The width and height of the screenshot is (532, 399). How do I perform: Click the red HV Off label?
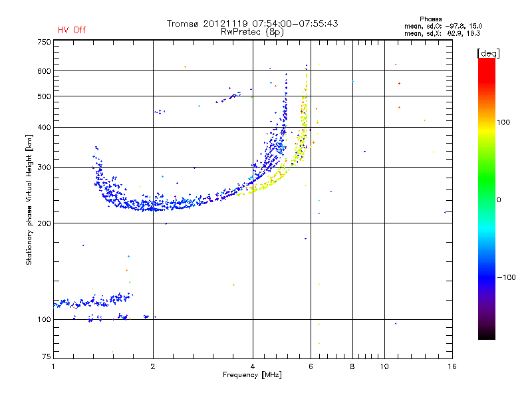(x=72, y=30)
